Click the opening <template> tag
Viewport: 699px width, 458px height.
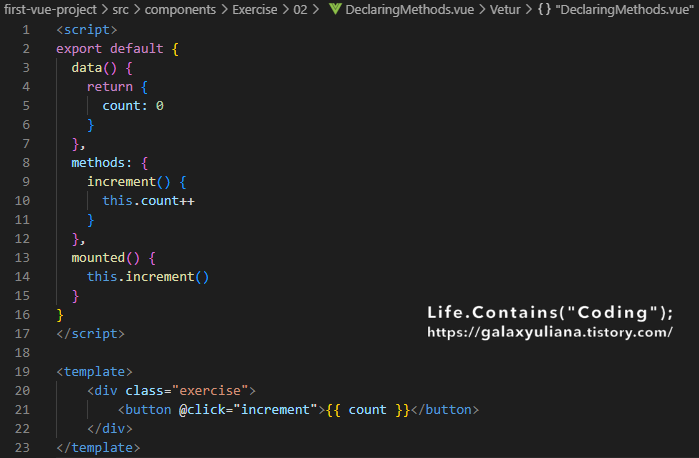(x=94, y=372)
